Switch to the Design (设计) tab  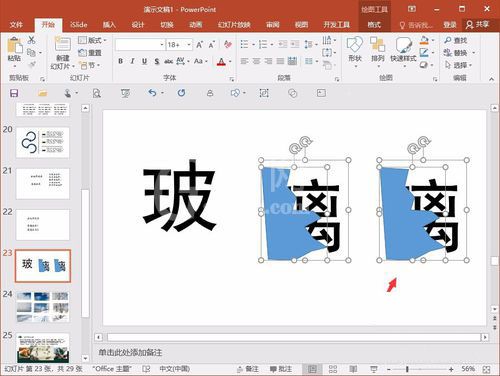pos(138,25)
